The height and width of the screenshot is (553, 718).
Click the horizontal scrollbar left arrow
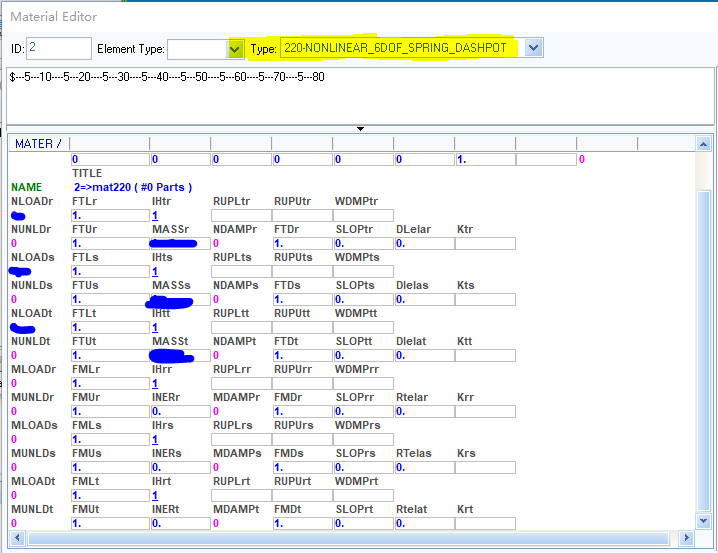[15, 539]
